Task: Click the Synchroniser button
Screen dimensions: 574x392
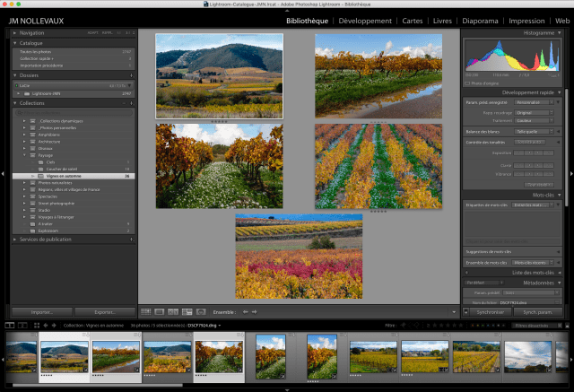Action: click(490, 311)
